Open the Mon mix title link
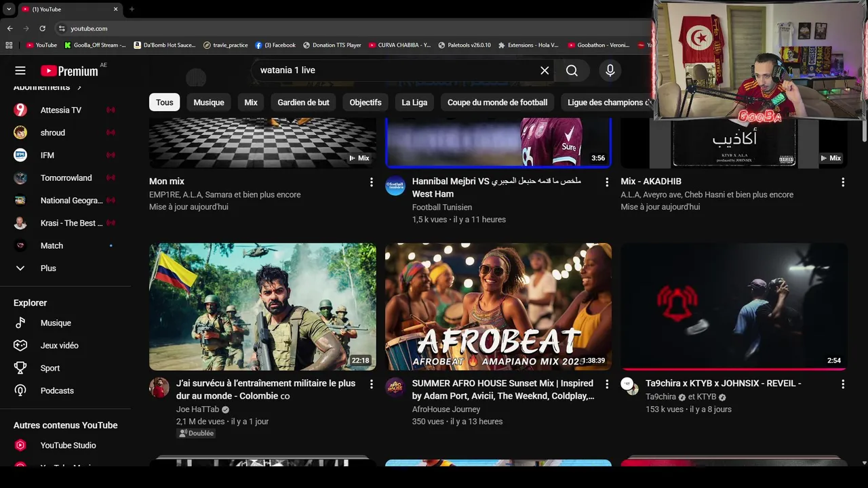This screenshot has height=488, width=868. pyautogui.click(x=167, y=181)
